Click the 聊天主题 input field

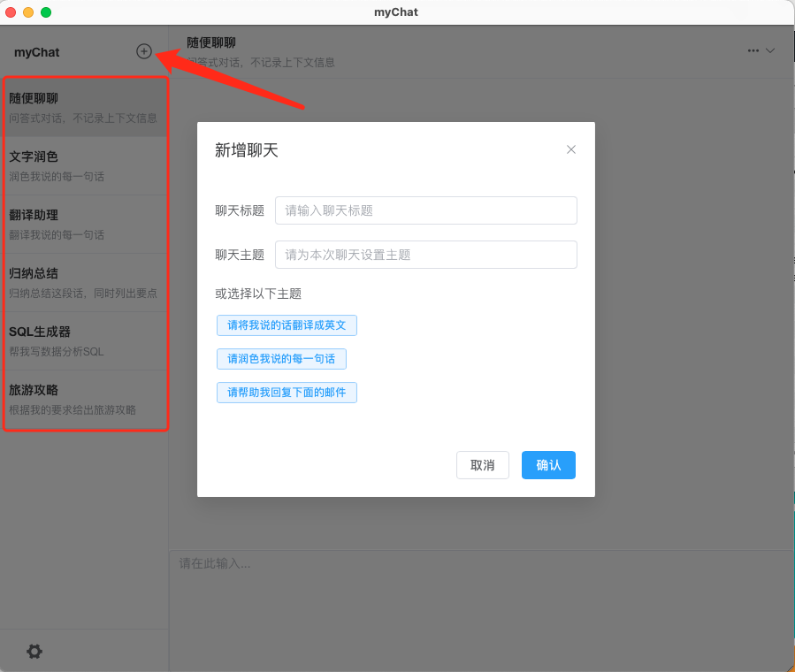pyautogui.click(x=425, y=253)
